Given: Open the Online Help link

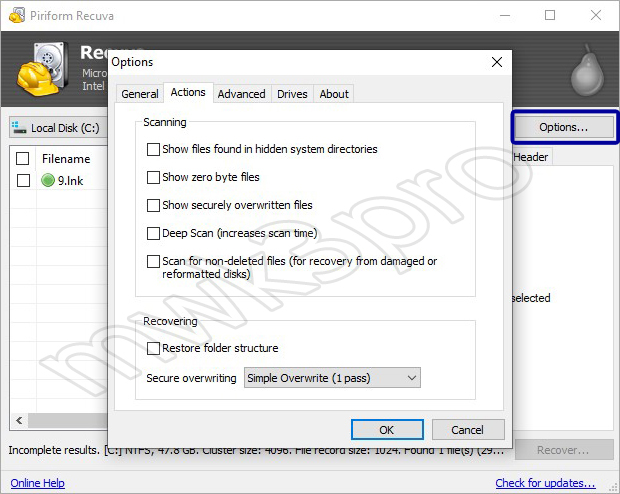Looking at the screenshot, I should coord(38,483).
